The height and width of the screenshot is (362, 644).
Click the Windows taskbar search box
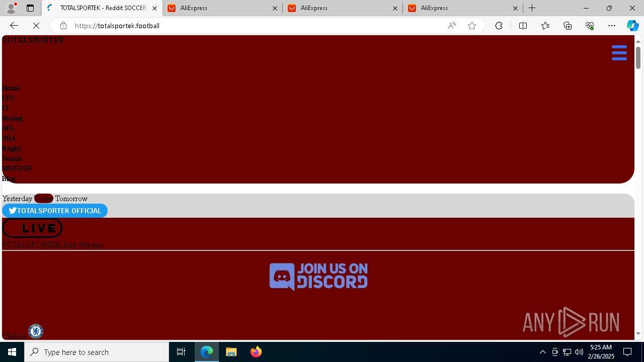click(97, 352)
